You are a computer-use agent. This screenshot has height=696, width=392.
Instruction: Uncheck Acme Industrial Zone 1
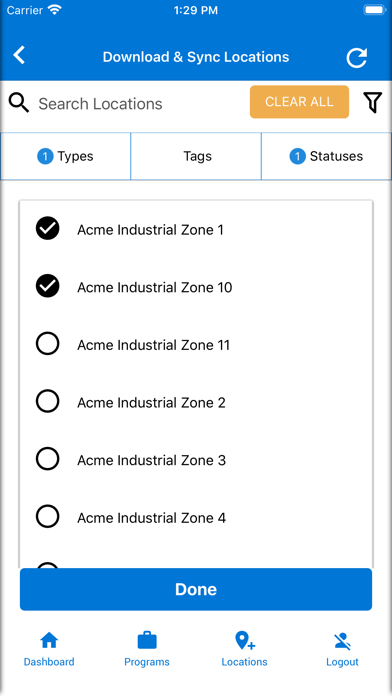coord(48,229)
